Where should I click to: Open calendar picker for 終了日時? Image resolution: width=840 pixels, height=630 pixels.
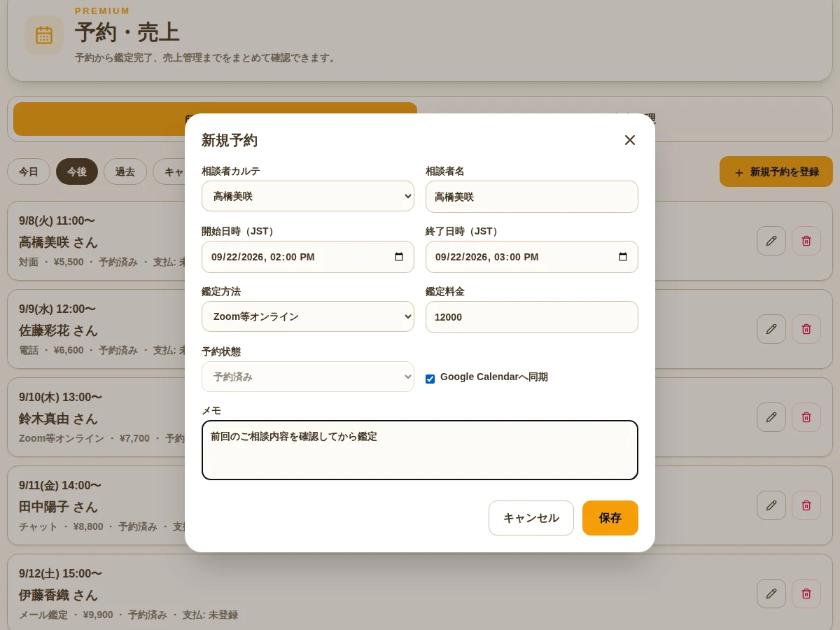(x=623, y=257)
